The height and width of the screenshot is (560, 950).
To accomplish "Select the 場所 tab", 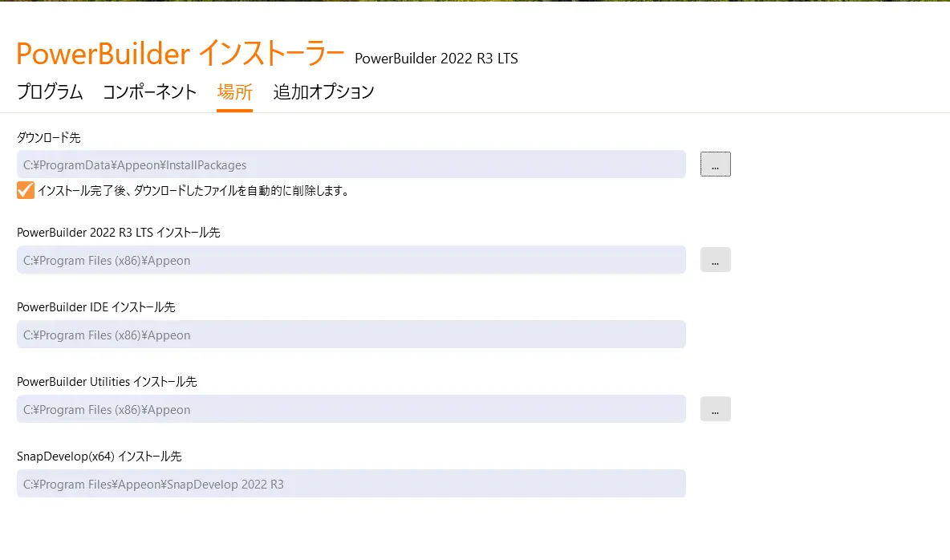I will click(x=234, y=92).
